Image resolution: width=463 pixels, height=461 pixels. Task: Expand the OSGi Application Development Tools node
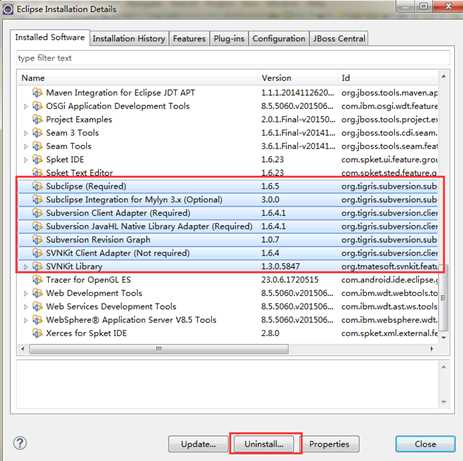point(26,106)
